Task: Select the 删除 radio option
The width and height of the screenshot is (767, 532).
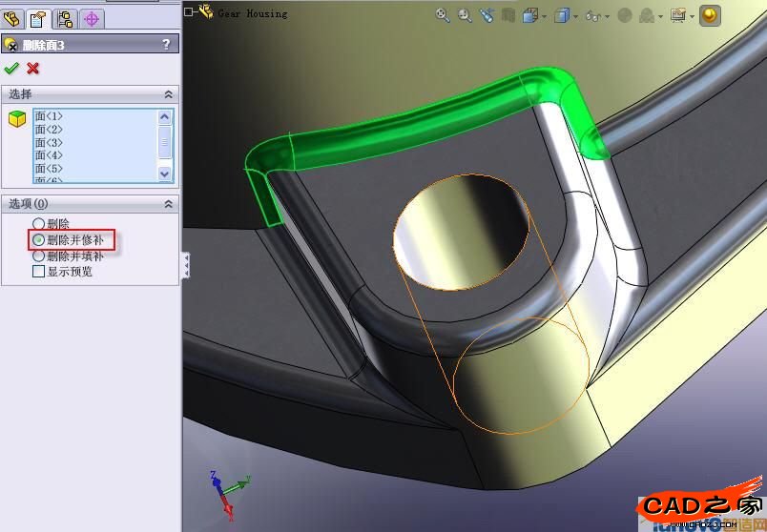Action: [39, 223]
